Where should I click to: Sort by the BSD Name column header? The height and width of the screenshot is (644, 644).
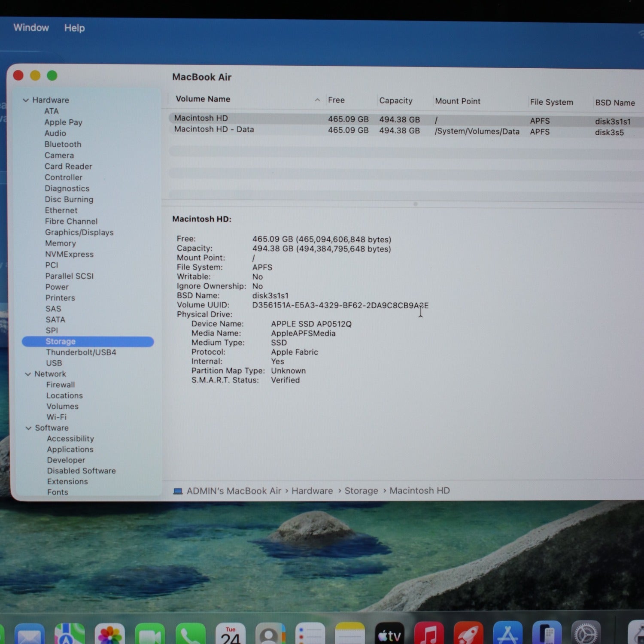[x=615, y=103]
